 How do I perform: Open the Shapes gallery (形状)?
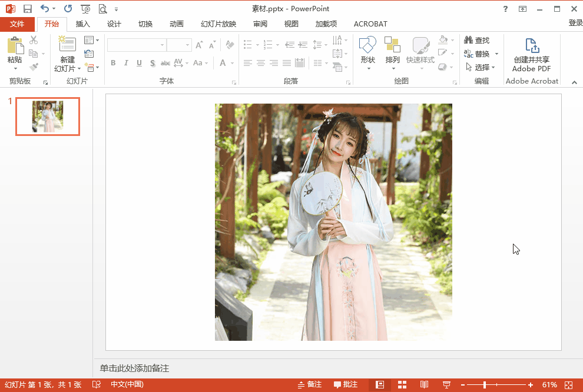pyautogui.click(x=367, y=54)
